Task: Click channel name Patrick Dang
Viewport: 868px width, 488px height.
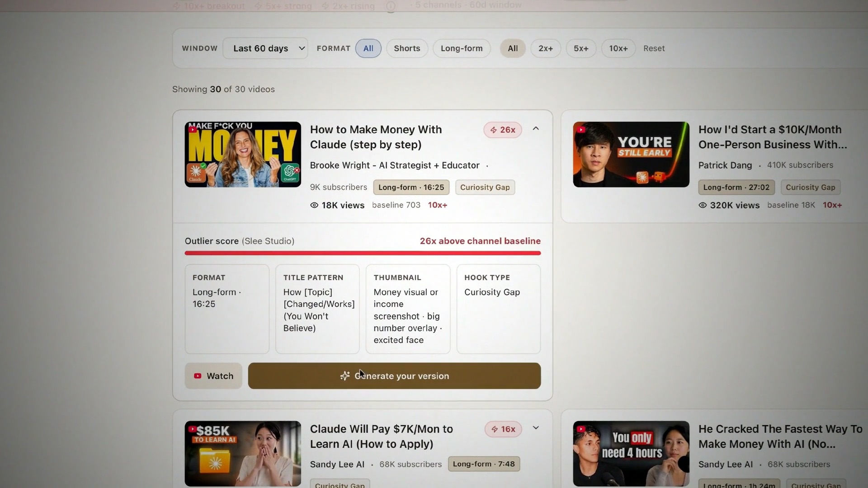Action: click(725, 165)
